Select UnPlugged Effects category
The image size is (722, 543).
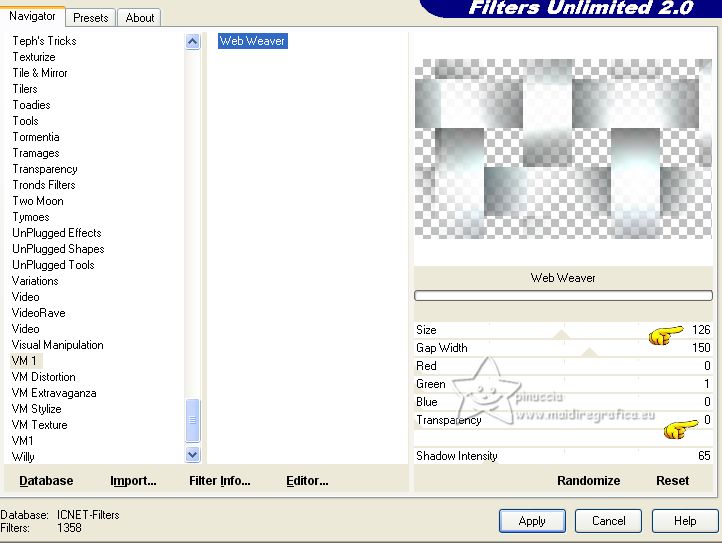point(57,233)
